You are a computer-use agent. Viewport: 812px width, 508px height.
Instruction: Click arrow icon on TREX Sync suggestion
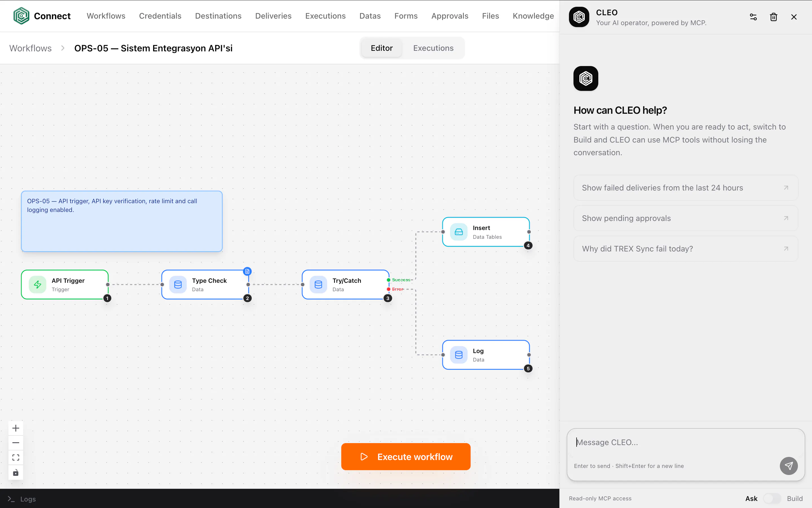[x=786, y=249]
